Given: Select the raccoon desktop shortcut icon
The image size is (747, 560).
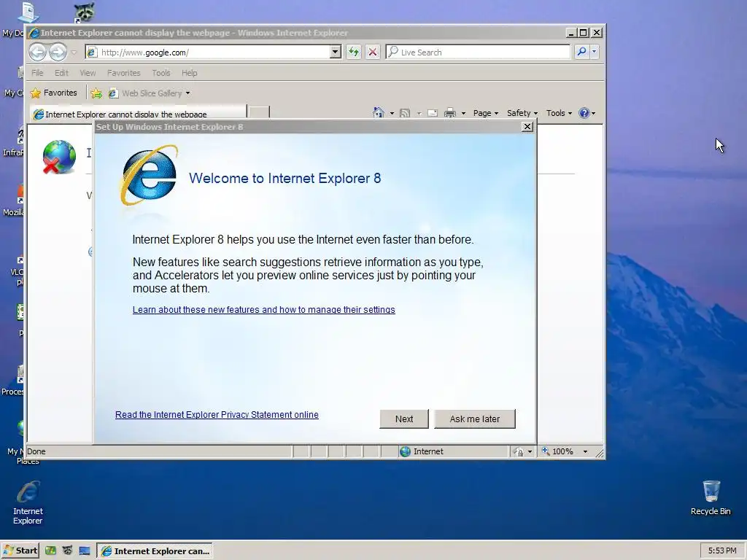Looking at the screenshot, I should click(x=84, y=12).
